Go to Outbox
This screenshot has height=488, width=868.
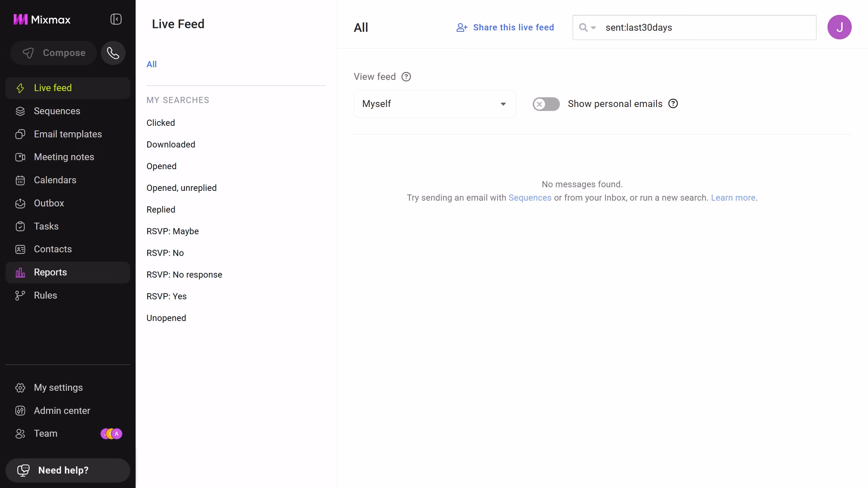(x=68, y=203)
